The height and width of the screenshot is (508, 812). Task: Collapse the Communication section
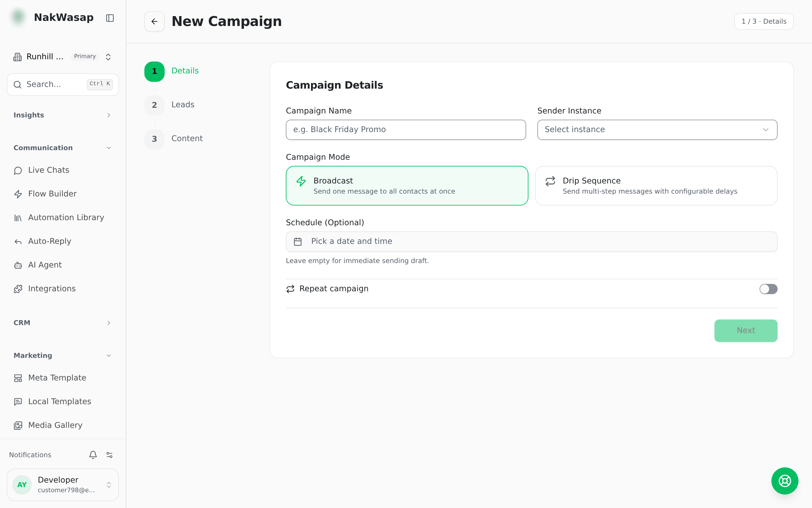(x=62, y=148)
